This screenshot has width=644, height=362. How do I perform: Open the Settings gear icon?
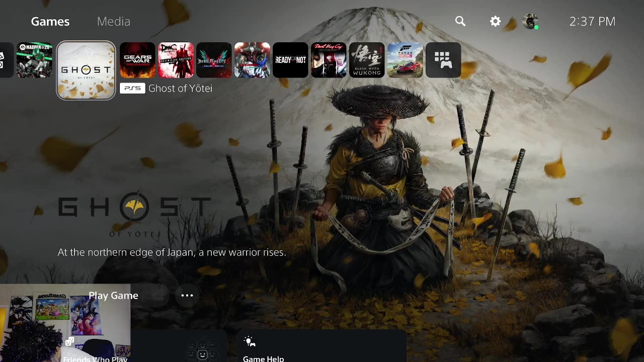tap(496, 21)
